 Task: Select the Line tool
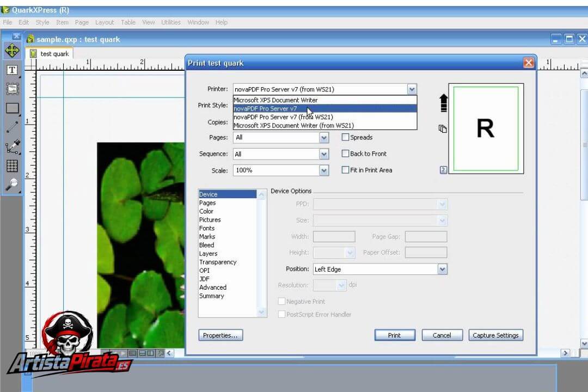pos(12,127)
